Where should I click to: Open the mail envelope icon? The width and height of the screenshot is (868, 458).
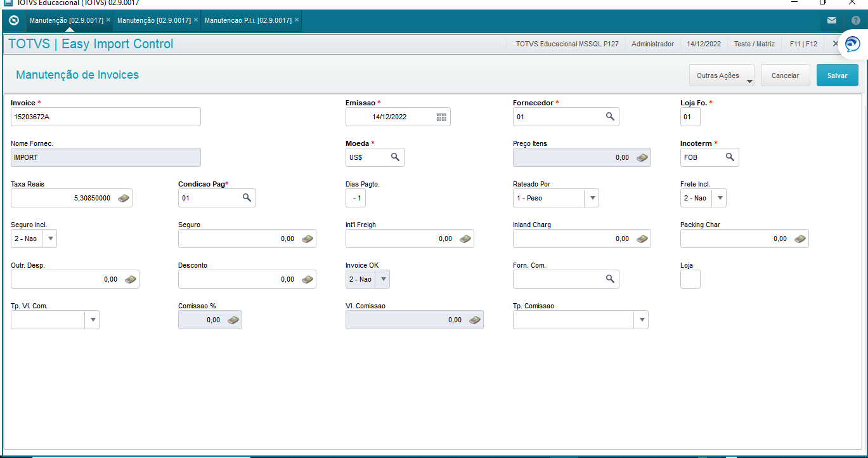832,20
